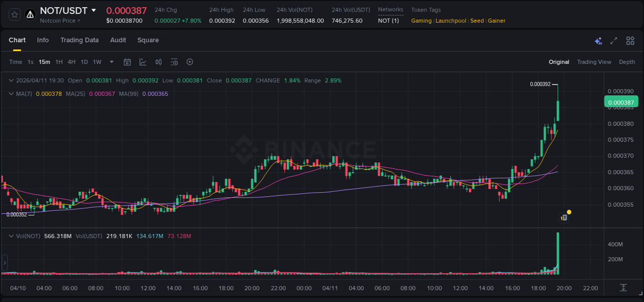Image resolution: width=644 pixels, height=302 pixels.
Task: Switch to the Trading View chart
Action: (x=594, y=62)
